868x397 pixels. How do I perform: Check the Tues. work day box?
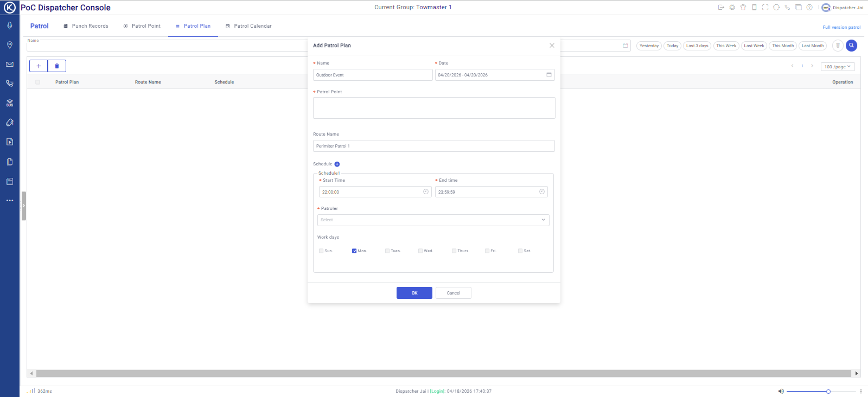pos(387,251)
